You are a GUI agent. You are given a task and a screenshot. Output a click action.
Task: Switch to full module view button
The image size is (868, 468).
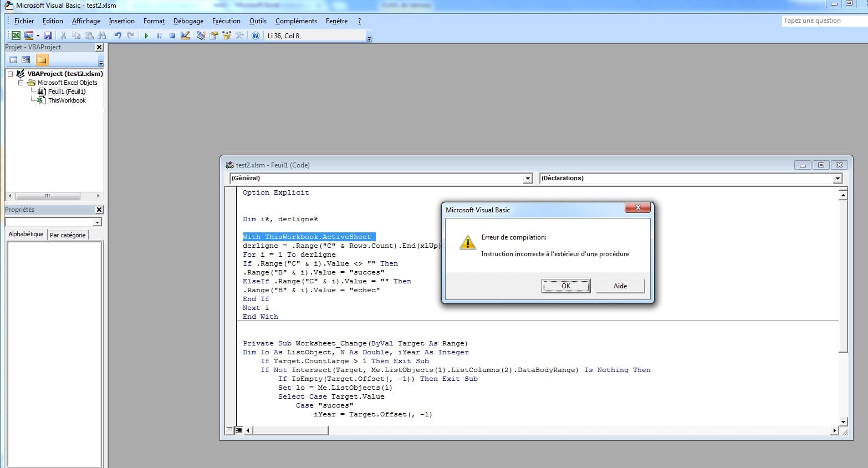point(239,430)
